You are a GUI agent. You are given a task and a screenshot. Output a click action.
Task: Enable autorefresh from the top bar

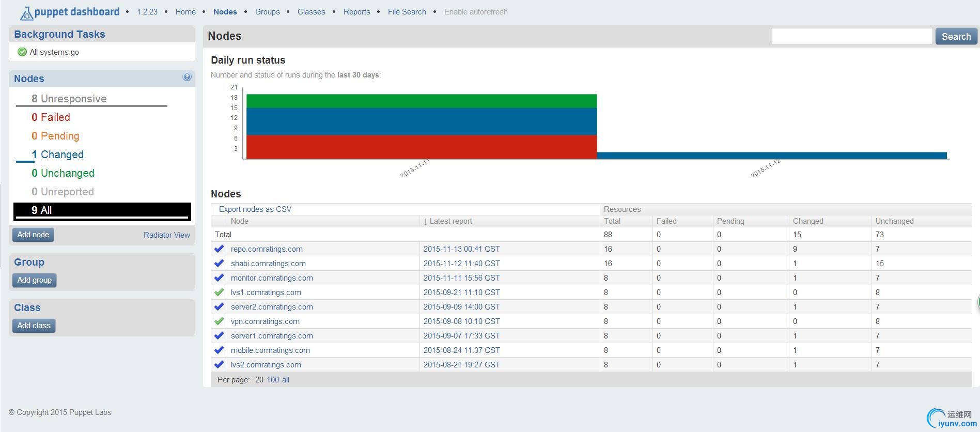click(476, 12)
